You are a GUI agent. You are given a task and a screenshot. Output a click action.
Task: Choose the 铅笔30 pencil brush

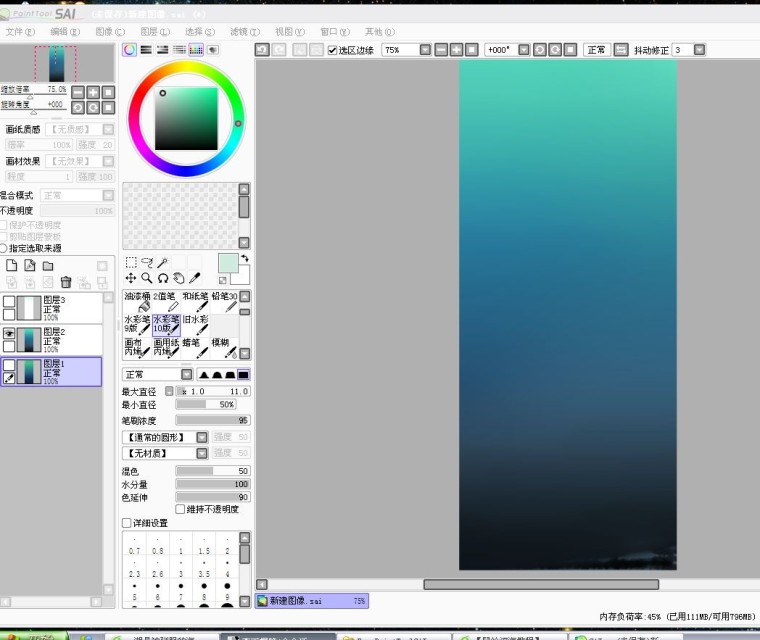(224, 301)
